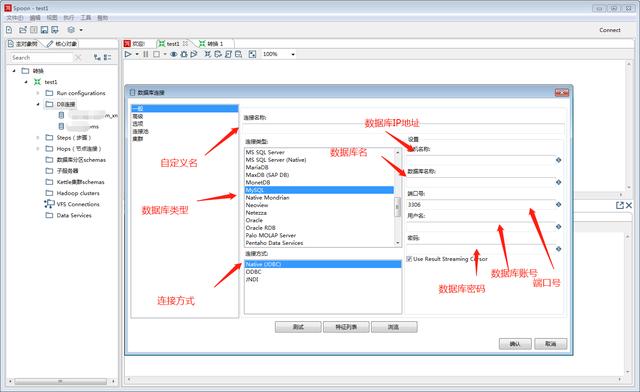The width and height of the screenshot is (640, 392).
Task: Stop the transformation
Action: tap(156, 54)
